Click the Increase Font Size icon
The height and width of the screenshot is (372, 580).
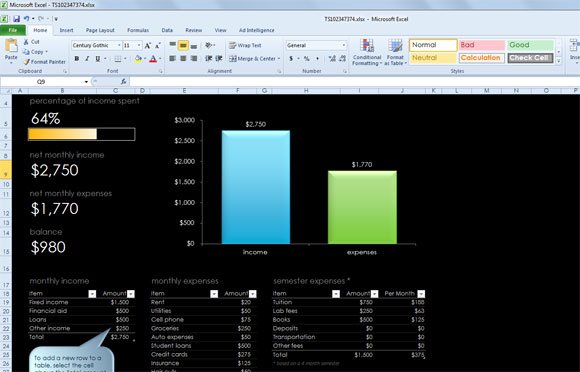click(148, 45)
